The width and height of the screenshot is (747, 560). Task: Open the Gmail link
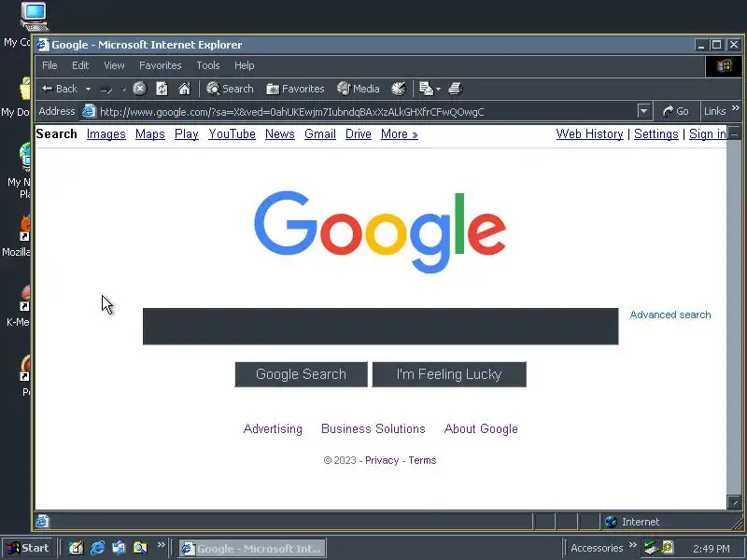coord(320,134)
